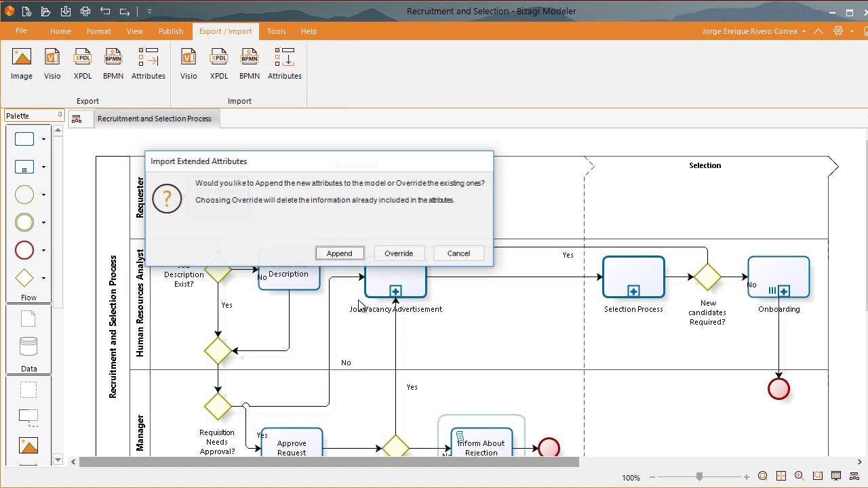
Task: Click the diagram navigator icon beside the tab
Action: pyautogui.click(x=77, y=119)
